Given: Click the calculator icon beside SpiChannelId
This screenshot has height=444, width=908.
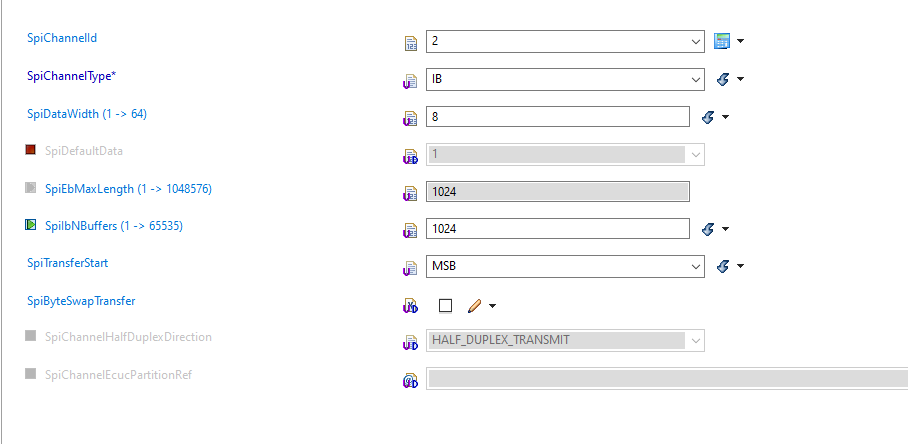Looking at the screenshot, I should [723, 42].
